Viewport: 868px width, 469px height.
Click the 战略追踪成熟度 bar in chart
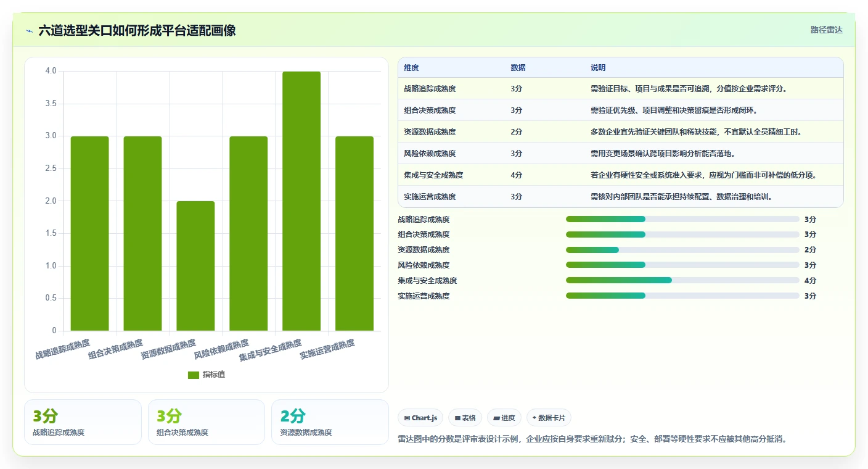click(x=89, y=233)
